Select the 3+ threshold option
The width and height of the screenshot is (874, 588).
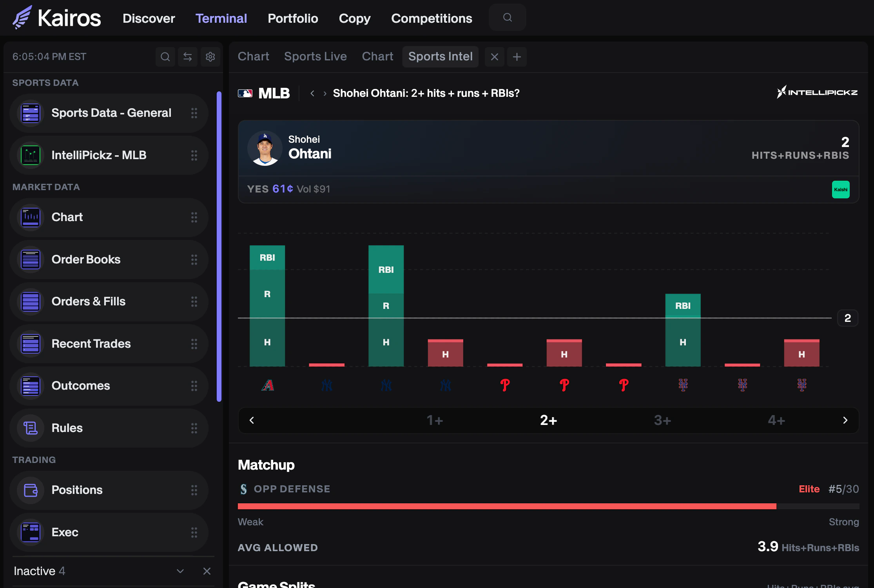click(663, 420)
